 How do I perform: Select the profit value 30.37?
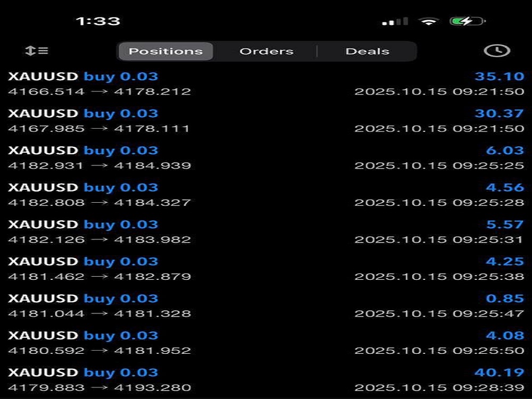click(x=499, y=113)
